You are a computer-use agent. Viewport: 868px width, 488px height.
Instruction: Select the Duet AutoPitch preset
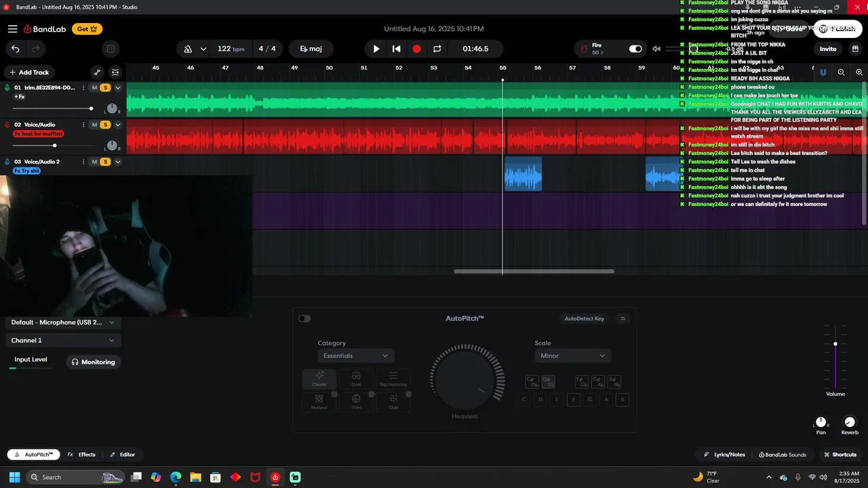pos(356,379)
